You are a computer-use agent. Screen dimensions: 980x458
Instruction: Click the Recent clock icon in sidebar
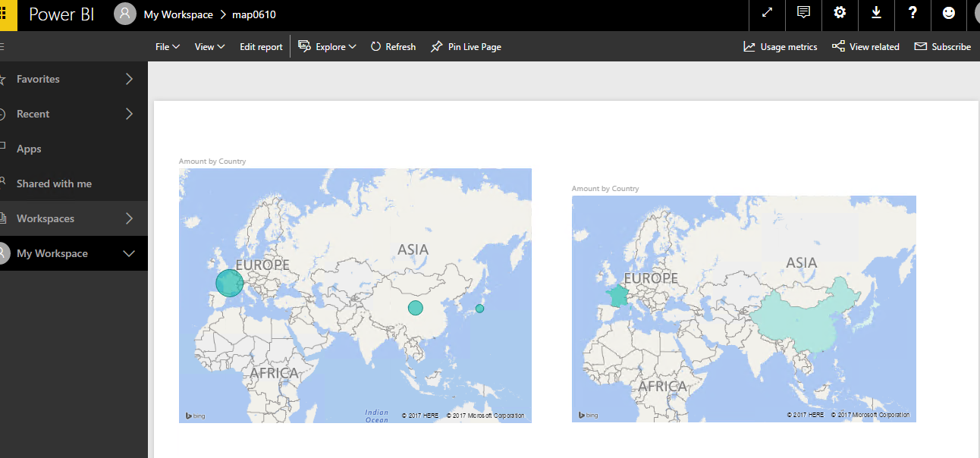click(2, 114)
